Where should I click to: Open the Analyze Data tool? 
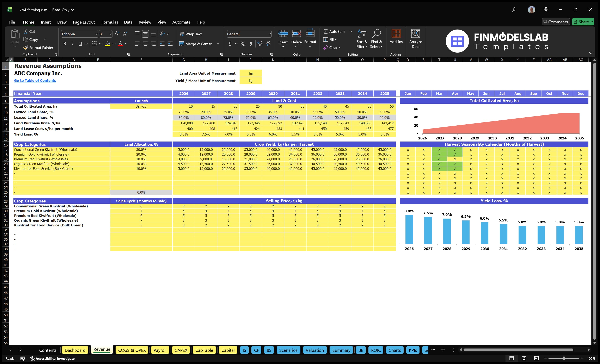[x=416, y=39]
